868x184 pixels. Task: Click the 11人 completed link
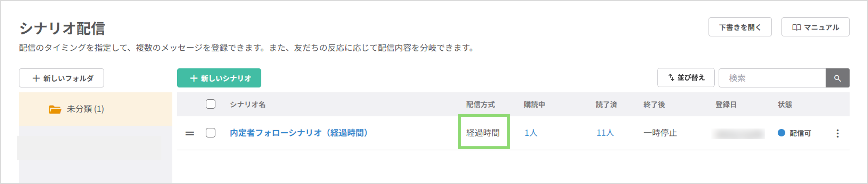point(605,133)
